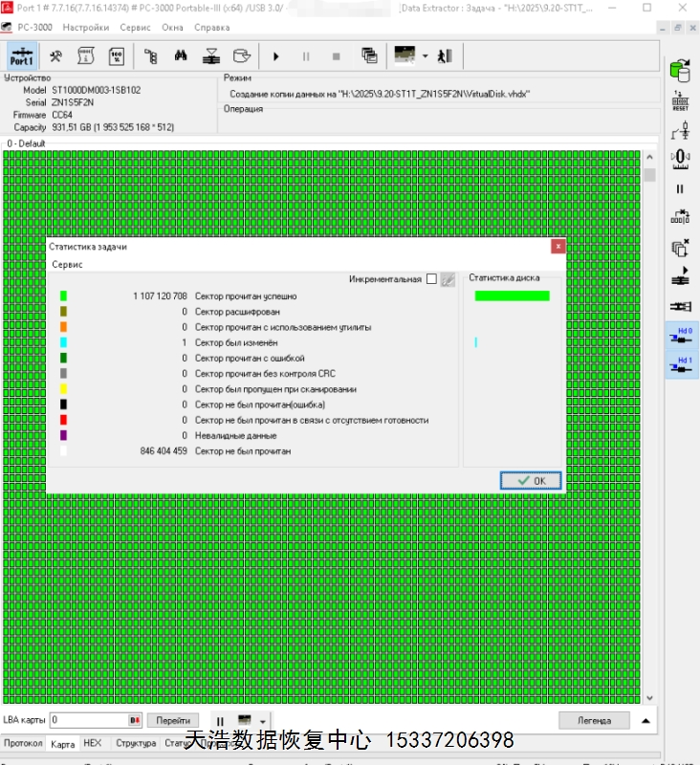Open the tools wrench and hammer icon
Screen dimensions: 700x765
tap(55, 55)
